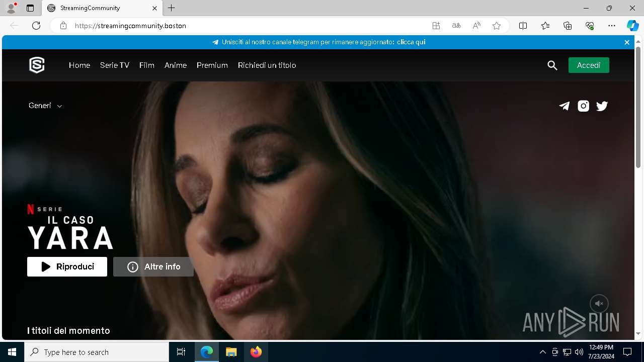Open the Twitter social icon
The height and width of the screenshot is (362, 644).
click(602, 106)
